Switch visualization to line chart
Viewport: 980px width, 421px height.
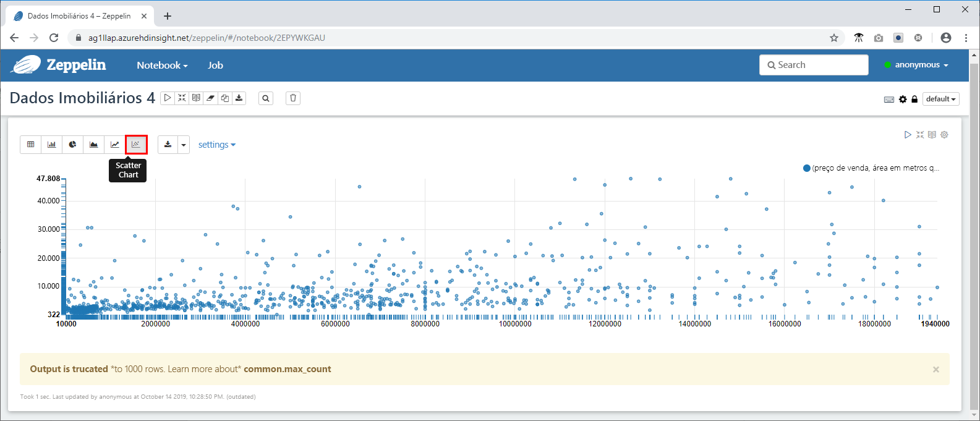tap(115, 145)
